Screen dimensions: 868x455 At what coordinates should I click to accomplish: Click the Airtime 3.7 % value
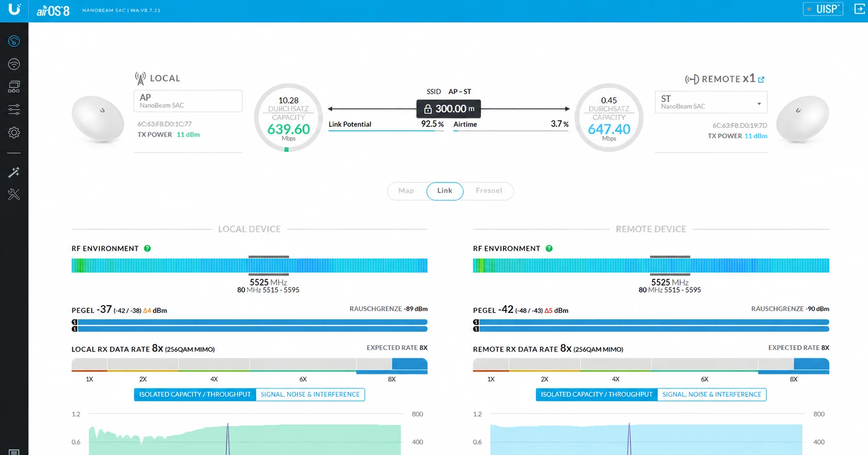click(x=560, y=124)
